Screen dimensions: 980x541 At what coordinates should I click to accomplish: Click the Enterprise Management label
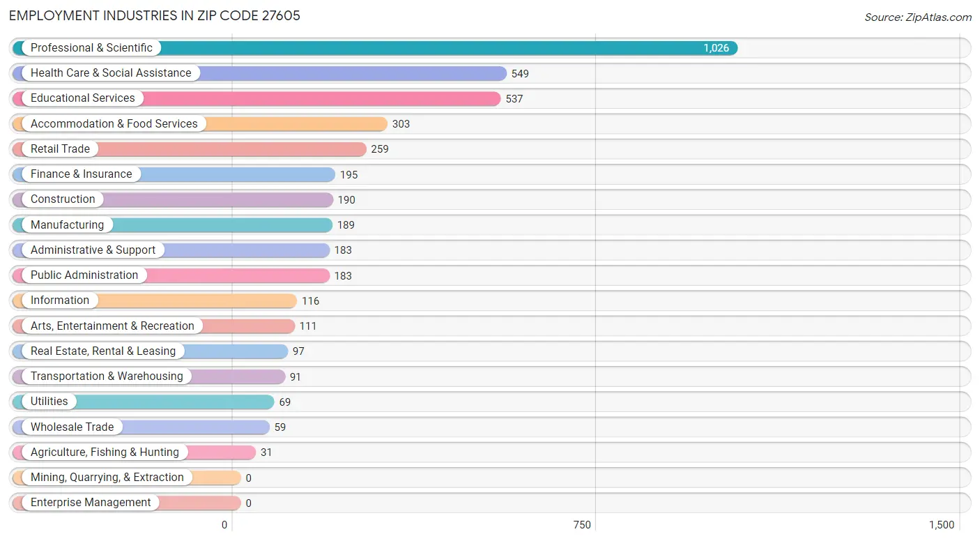click(91, 503)
